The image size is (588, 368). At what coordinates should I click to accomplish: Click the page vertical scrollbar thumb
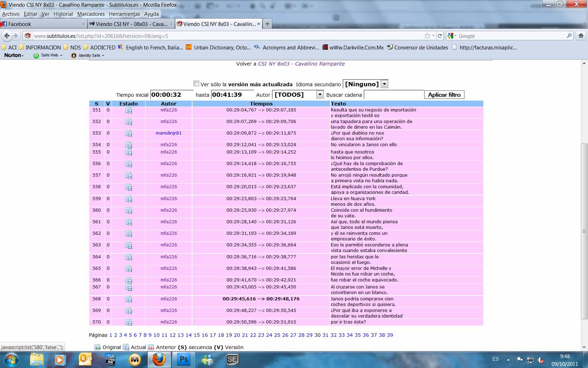pos(583,231)
